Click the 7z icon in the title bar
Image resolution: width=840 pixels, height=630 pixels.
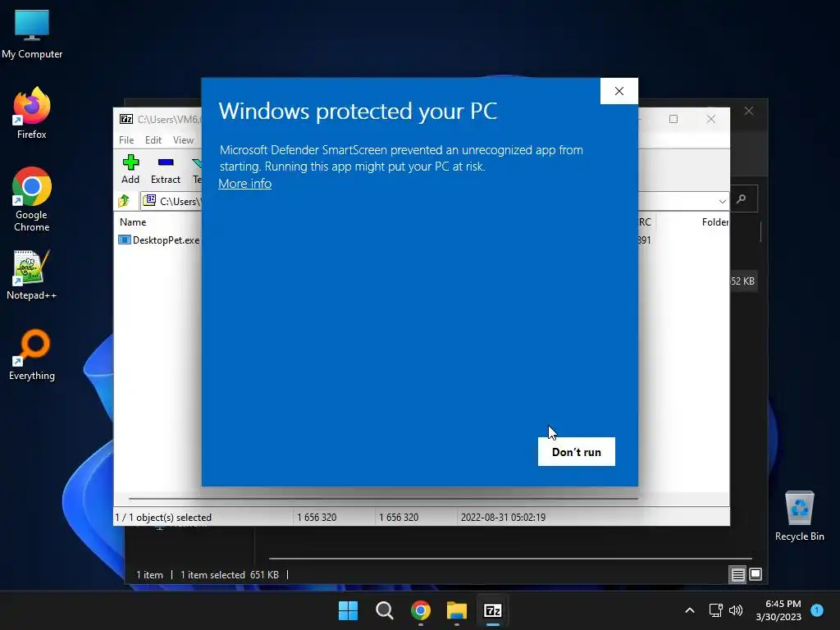[x=126, y=119]
